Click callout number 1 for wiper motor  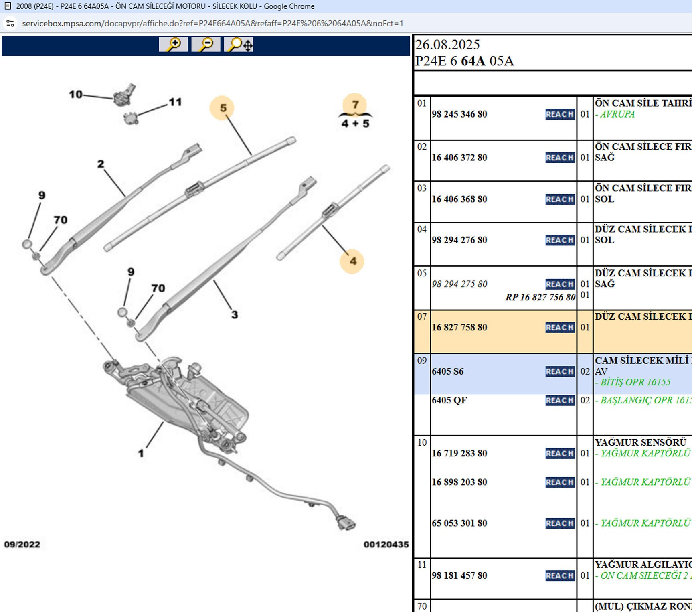coord(141,453)
